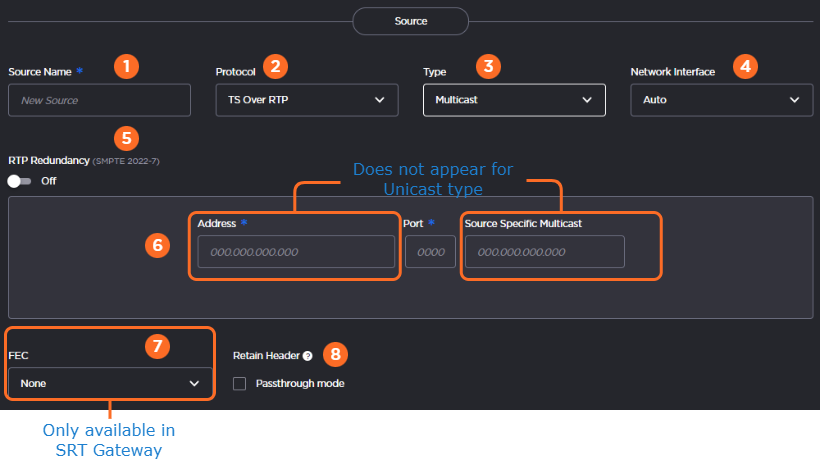Click the orange number 8 callout badge
Screen dimensions: 820x459
pyautogui.click(x=336, y=354)
